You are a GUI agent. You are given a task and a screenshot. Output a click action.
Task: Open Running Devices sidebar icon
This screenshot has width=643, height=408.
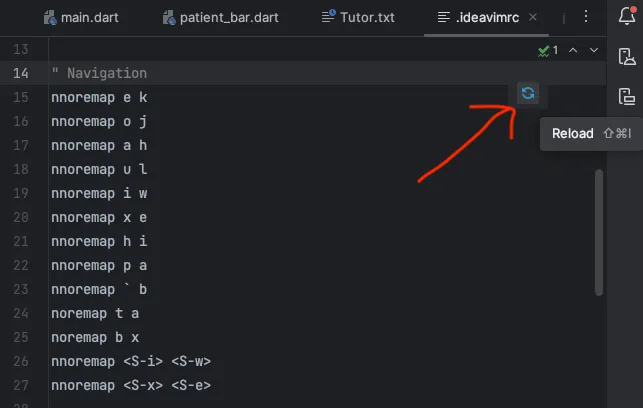(626, 96)
